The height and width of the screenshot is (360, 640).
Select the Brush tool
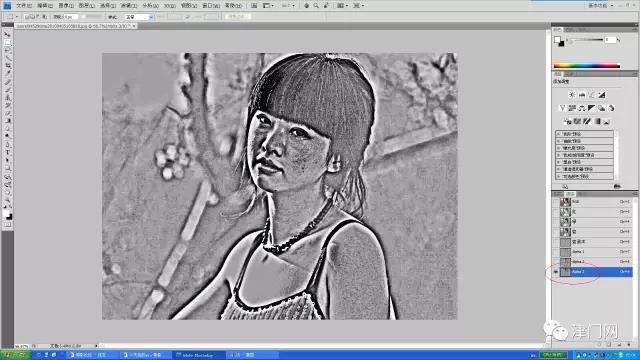click(7, 90)
